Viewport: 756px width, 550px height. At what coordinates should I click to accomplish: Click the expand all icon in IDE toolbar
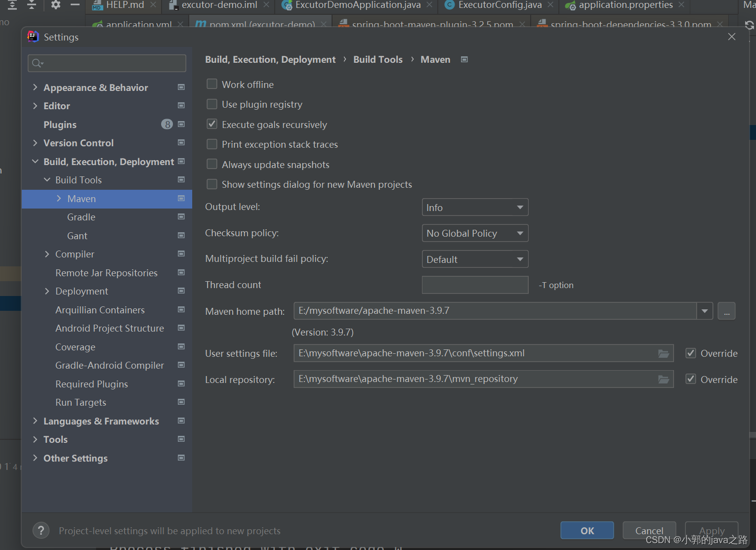(12, 5)
